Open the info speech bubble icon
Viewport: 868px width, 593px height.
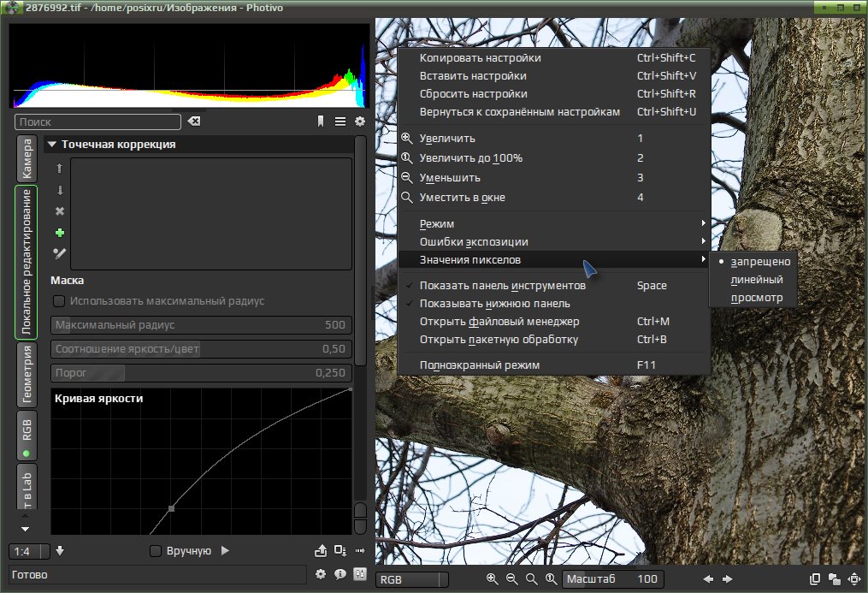340,574
